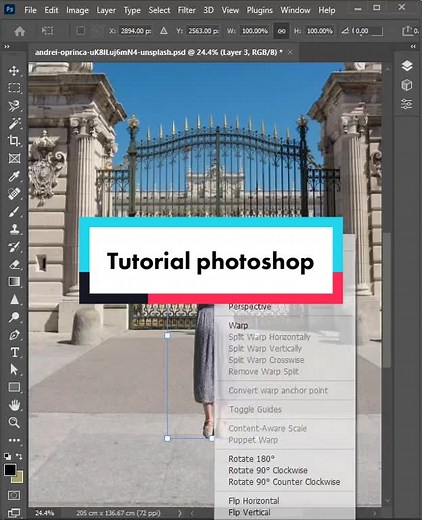422x520 pixels.
Task: Select the History Brush tool
Action: point(14,247)
